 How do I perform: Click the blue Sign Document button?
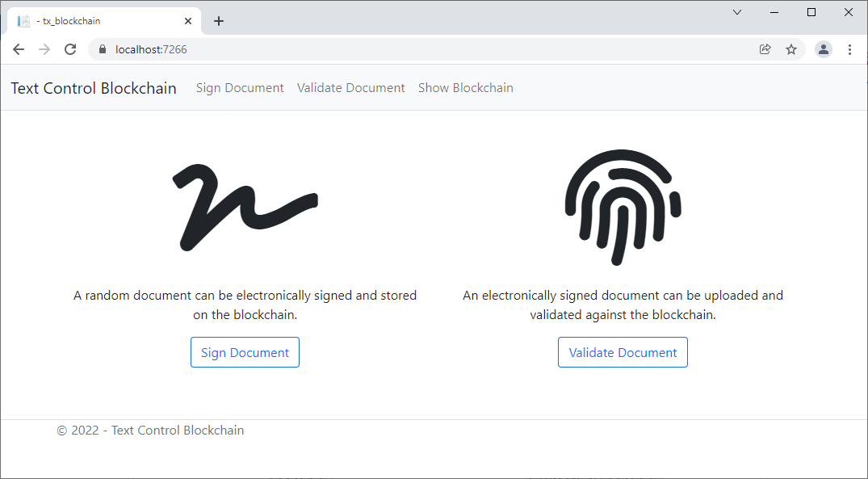pos(245,352)
